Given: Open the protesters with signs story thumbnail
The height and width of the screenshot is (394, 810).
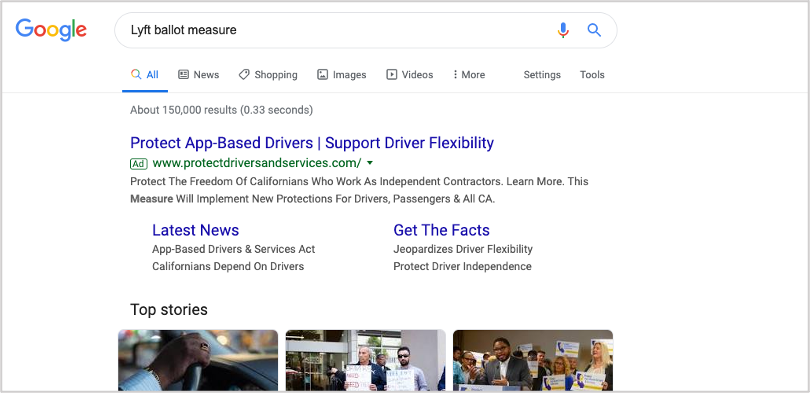Looking at the screenshot, I should (x=365, y=360).
